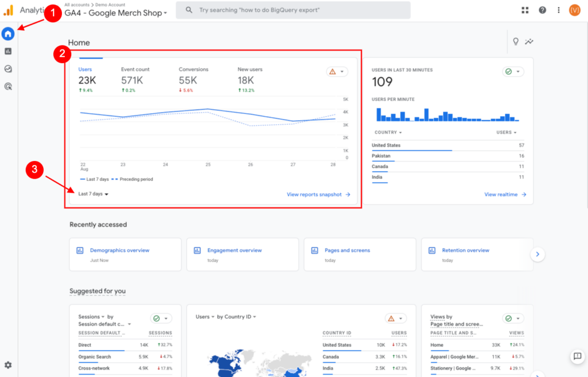Show next recently accessed cards arrow
The image size is (588, 377).
click(537, 254)
